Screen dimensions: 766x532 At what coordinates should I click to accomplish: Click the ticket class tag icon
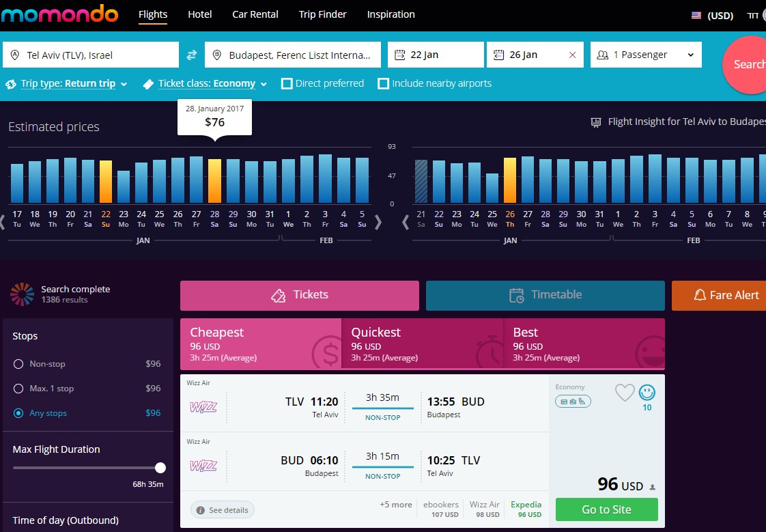coord(148,84)
